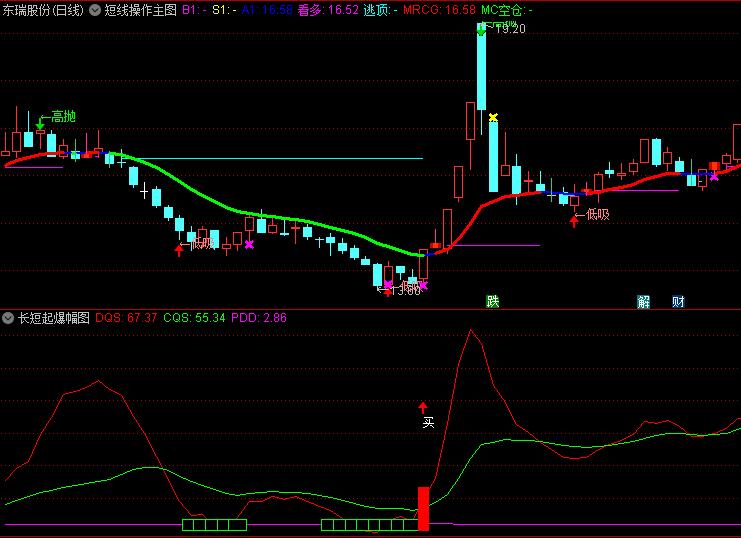The image size is (741, 538).
Task: Click the green 高抛 sell arrow
Action: pyautogui.click(x=40, y=124)
